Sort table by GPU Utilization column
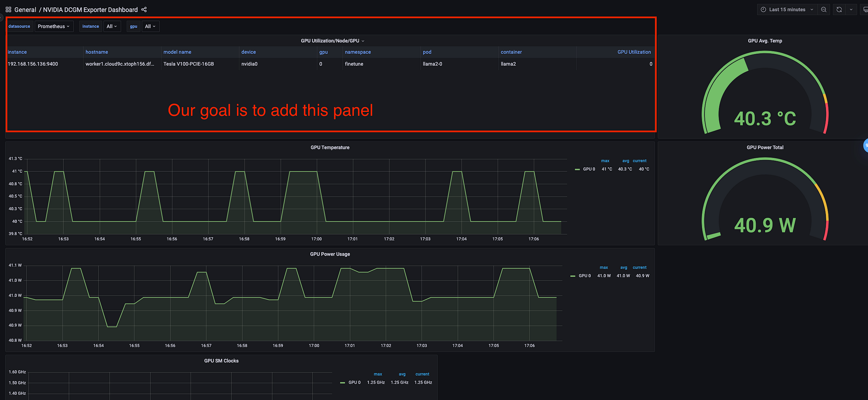This screenshot has width=868, height=400. point(634,52)
